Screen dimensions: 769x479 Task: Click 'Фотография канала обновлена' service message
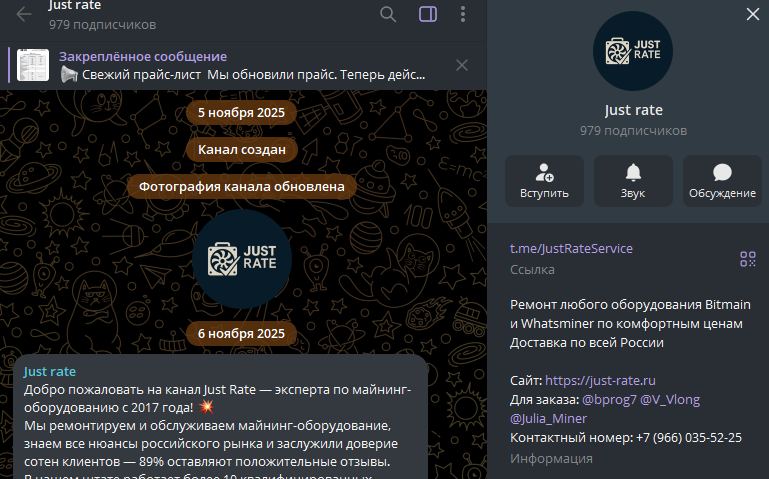coord(242,187)
